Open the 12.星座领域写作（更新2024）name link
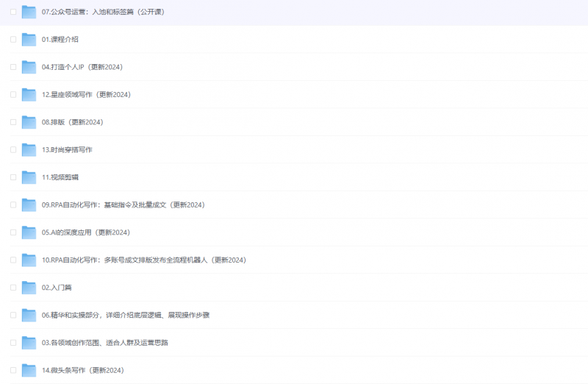Viewport: 588px width, 384px height. click(x=86, y=94)
